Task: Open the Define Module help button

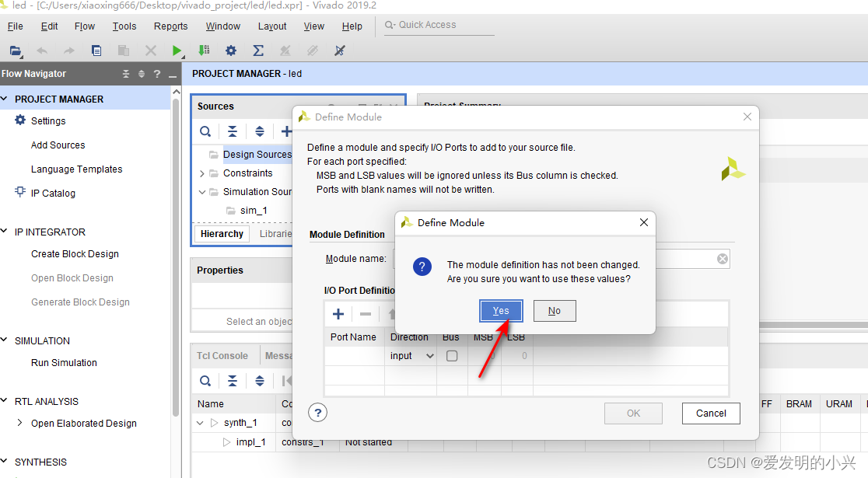Action: 318,413
